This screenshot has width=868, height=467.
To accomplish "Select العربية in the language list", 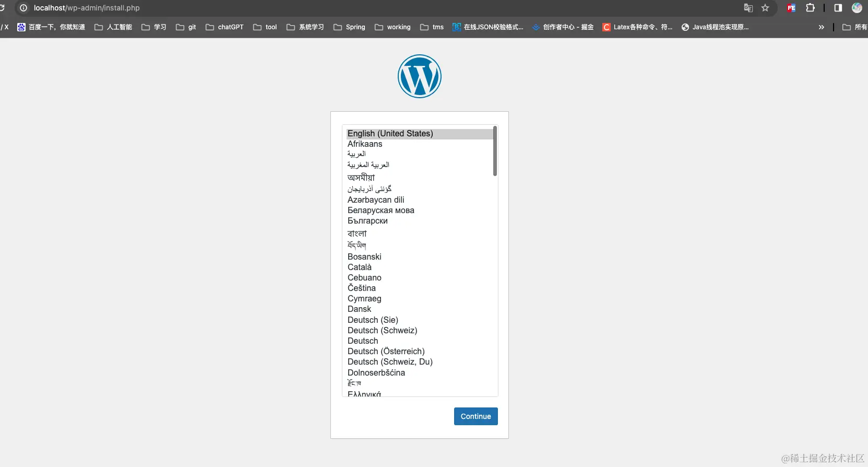I will click(420, 155).
